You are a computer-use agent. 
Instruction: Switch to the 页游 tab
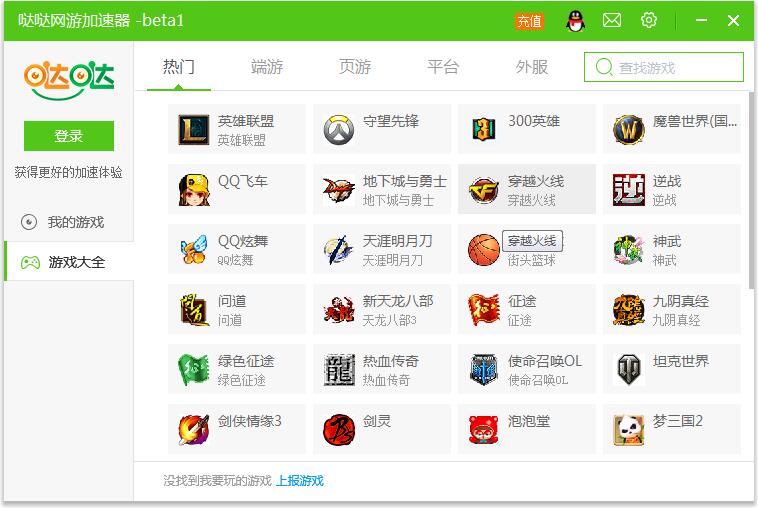355,67
